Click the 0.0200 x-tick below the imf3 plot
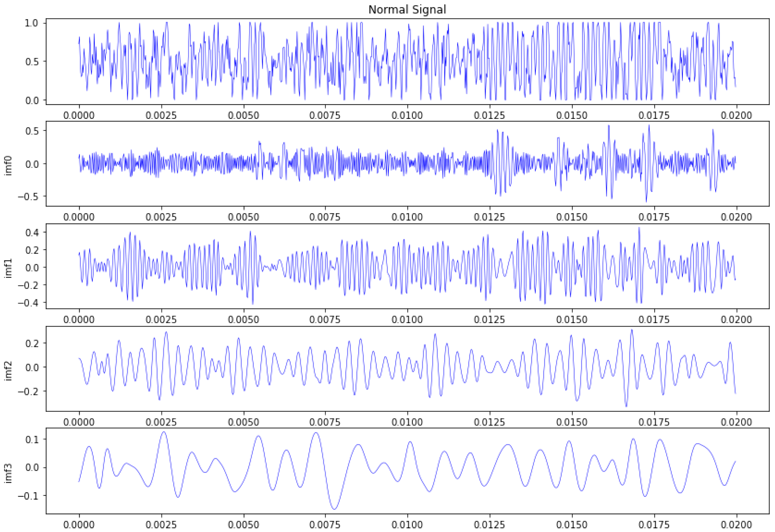This screenshot has height=532, width=775. pyautogui.click(x=736, y=525)
